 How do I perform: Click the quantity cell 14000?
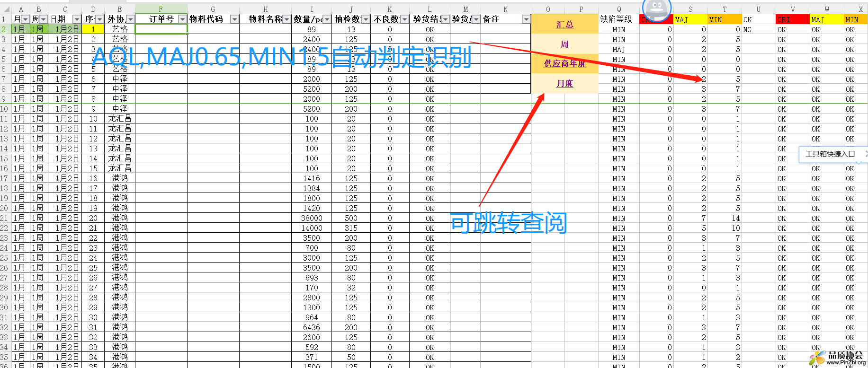pyautogui.click(x=312, y=228)
